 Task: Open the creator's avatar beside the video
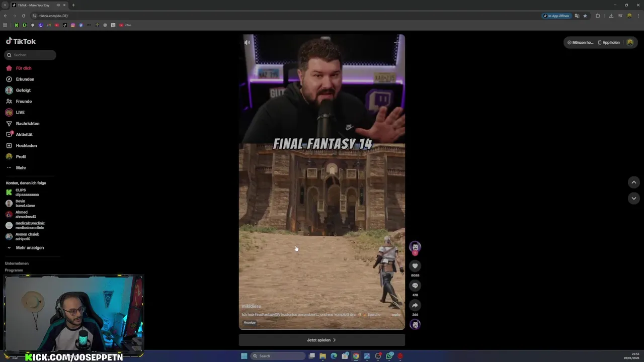pos(415,246)
